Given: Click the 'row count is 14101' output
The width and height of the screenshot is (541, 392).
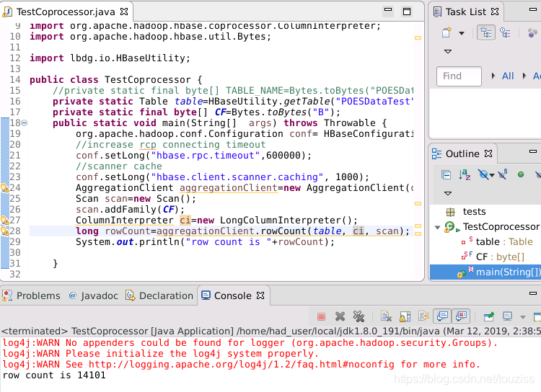Looking at the screenshot, I should (54, 375).
